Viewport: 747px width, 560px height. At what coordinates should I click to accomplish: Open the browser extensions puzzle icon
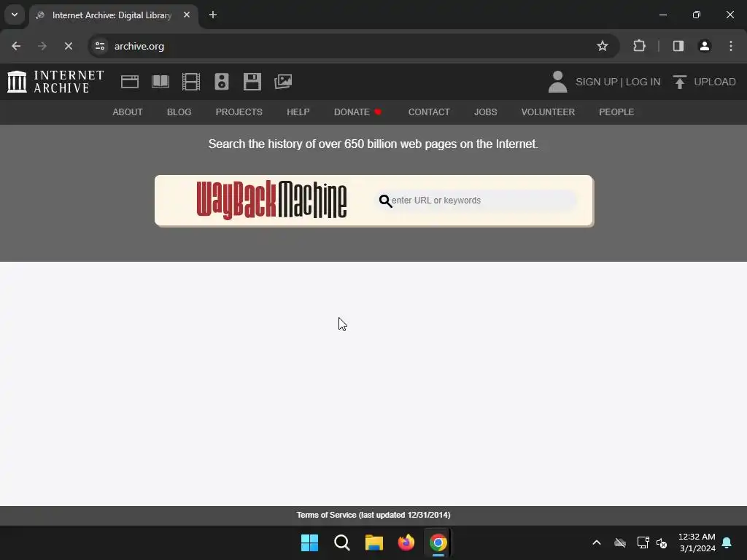(x=639, y=46)
